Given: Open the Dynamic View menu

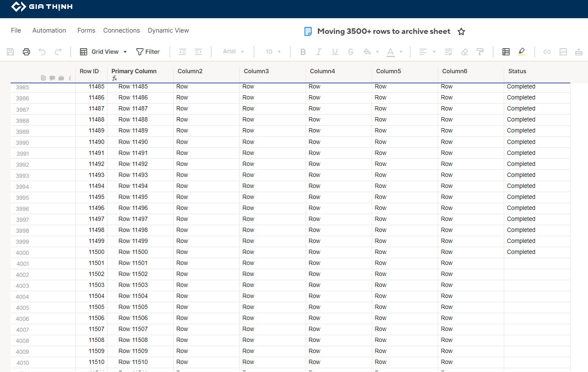Looking at the screenshot, I should pyautogui.click(x=168, y=30).
